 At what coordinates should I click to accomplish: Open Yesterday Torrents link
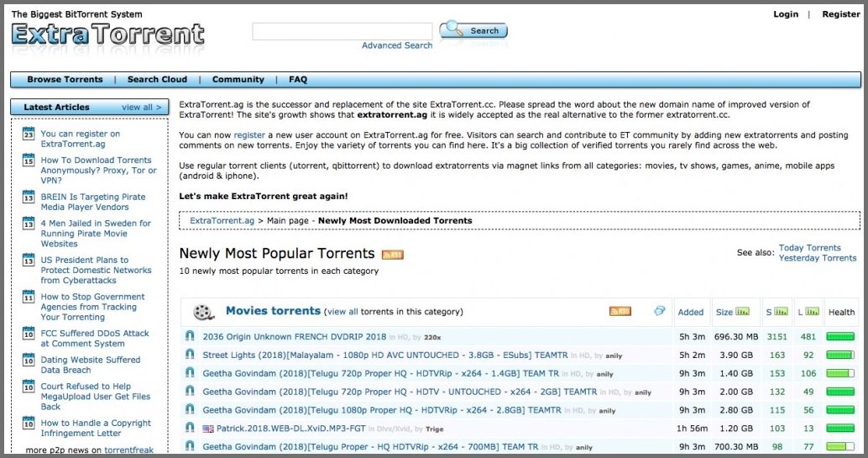(x=817, y=258)
